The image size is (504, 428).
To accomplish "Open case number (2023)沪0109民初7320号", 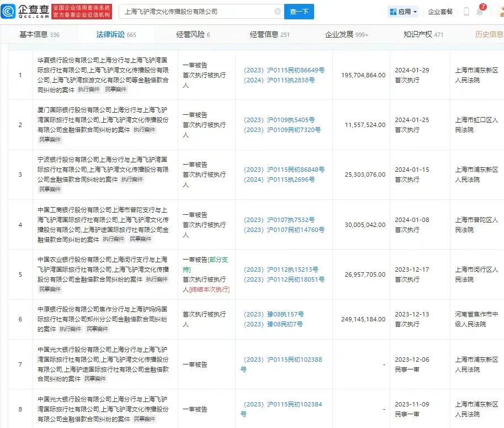I will pos(282,130).
